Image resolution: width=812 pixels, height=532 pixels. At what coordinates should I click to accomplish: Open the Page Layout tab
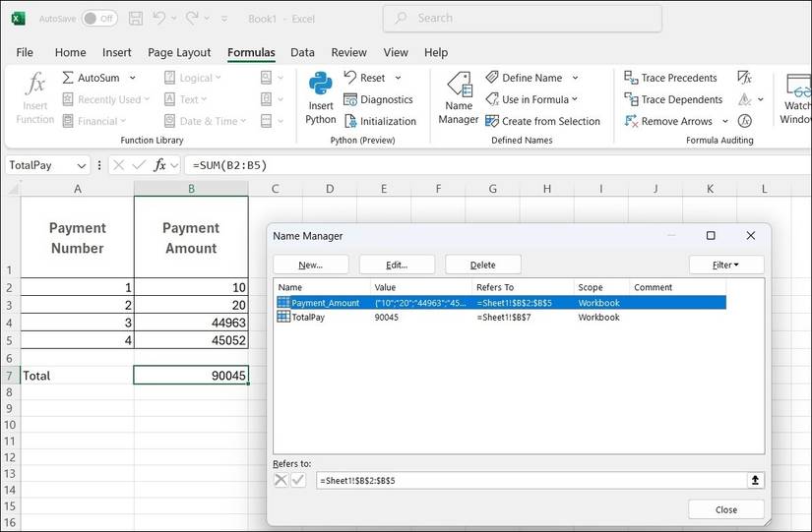coord(179,52)
